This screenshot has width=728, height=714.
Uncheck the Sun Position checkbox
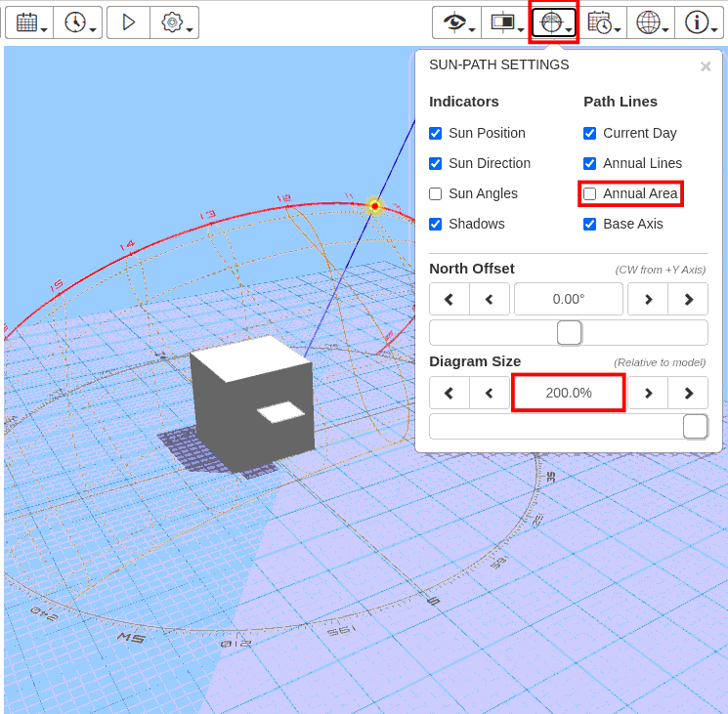coord(436,133)
